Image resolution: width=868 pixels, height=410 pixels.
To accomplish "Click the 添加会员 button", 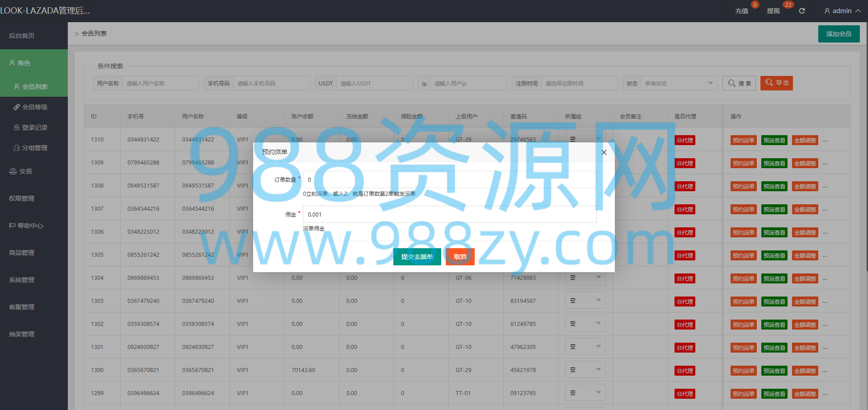I will 839,34.
